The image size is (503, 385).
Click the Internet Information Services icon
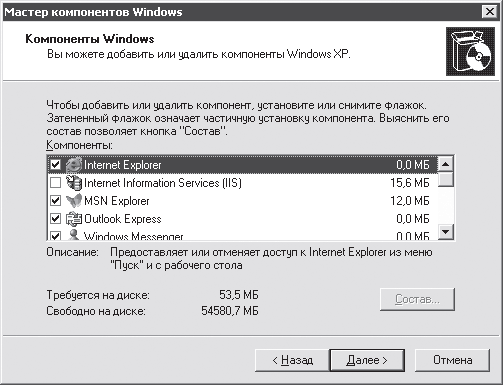pyautogui.click(x=74, y=183)
